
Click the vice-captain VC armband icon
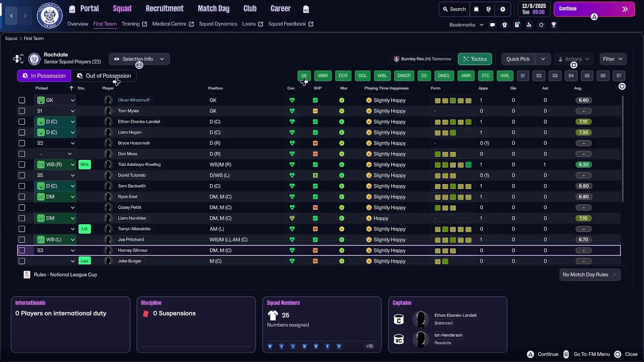point(398,339)
